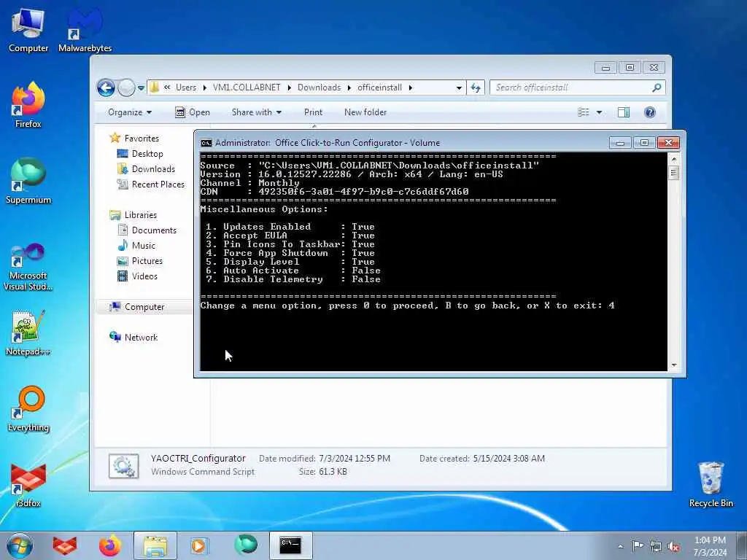
Task: Open the Videos library
Action: tap(144, 276)
